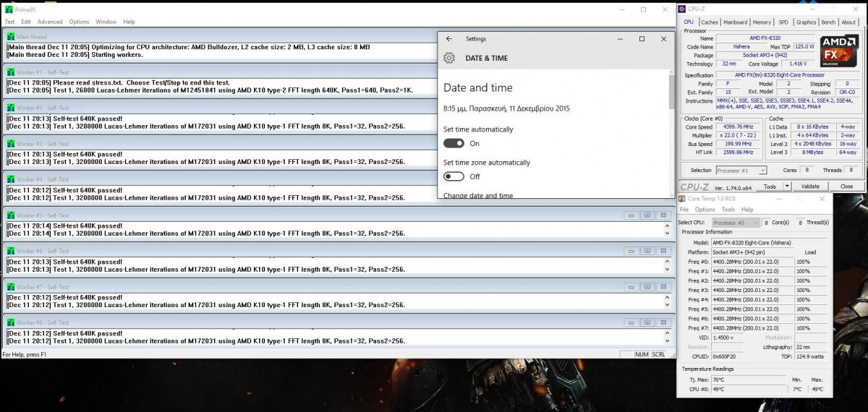This screenshot has height=412, width=868.
Task: Open the Edit menu in Prime95
Action: point(26,22)
